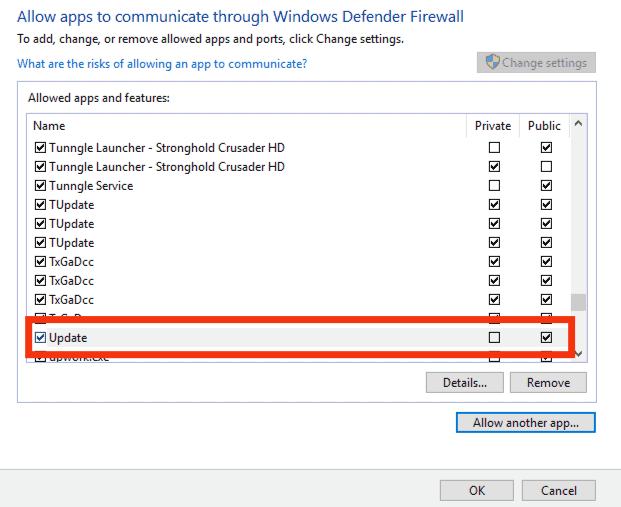Click the Details... button
621x507 pixels.
[465, 382]
